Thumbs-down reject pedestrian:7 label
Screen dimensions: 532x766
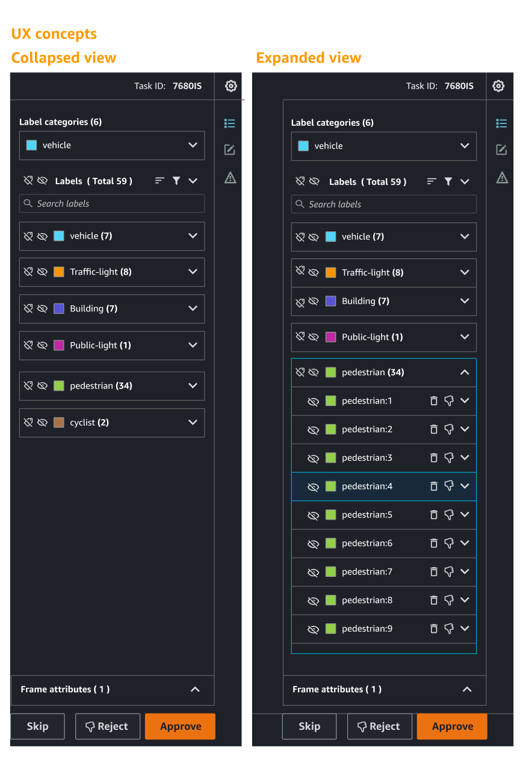(449, 571)
